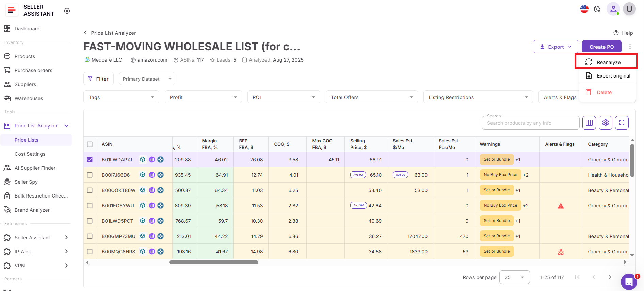Open the Rows per page dropdown
The image size is (644, 291).
point(514,277)
